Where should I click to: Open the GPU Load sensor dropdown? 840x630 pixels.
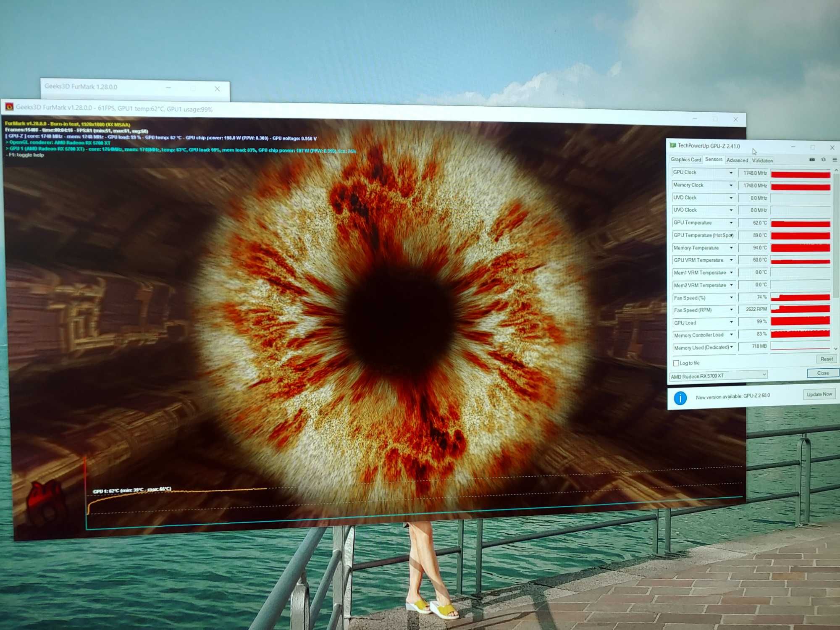[731, 322]
